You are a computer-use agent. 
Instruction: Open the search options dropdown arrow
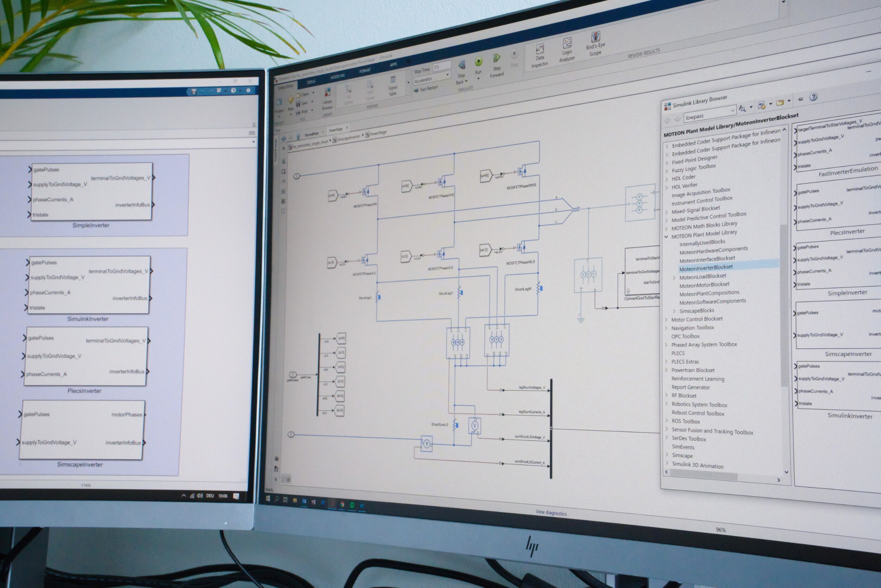pyautogui.click(x=751, y=107)
